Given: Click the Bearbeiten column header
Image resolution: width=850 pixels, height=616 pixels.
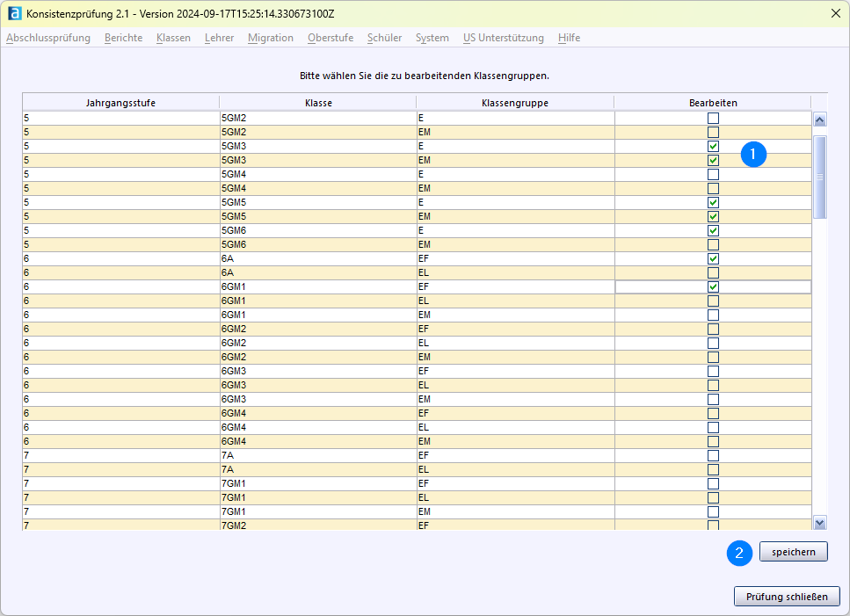Looking at the screenshot, I should [713, 103].
